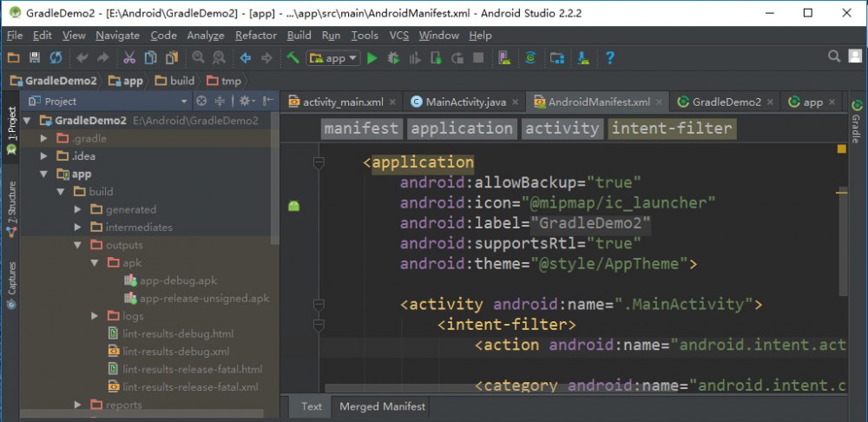Click the Replace icon in toolbar
The width and height of the screenshot is (868, 422).
tap(220, 57)
